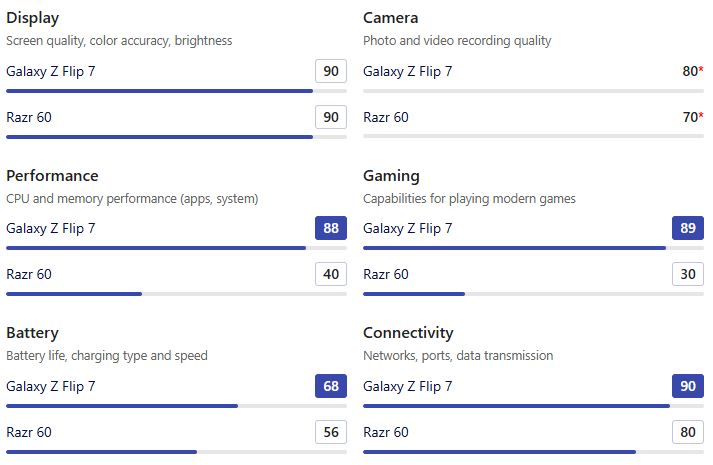Click the Connectivity section heading
This screenshot has height=465, width=713.
(x=408, y=333)
